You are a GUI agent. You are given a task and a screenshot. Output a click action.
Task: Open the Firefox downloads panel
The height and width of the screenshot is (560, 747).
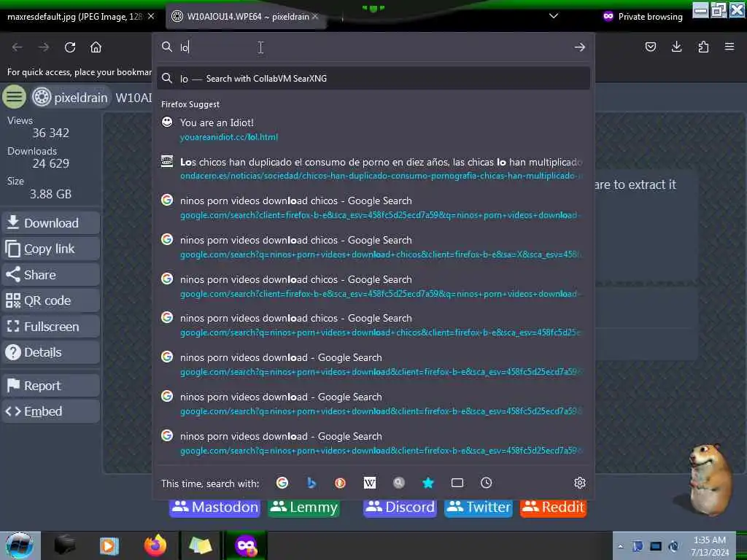(x=676, y=47)
